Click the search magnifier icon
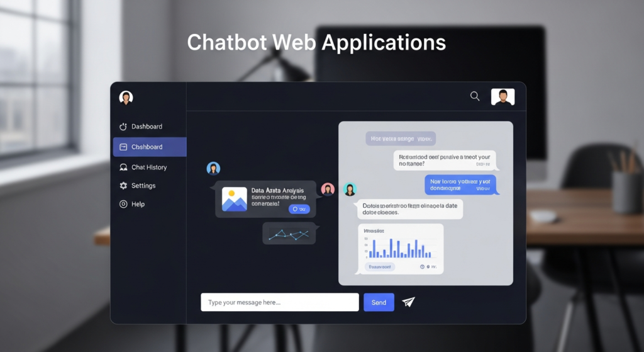The width and height of the screenshot is (644, 352). [475, 96]
